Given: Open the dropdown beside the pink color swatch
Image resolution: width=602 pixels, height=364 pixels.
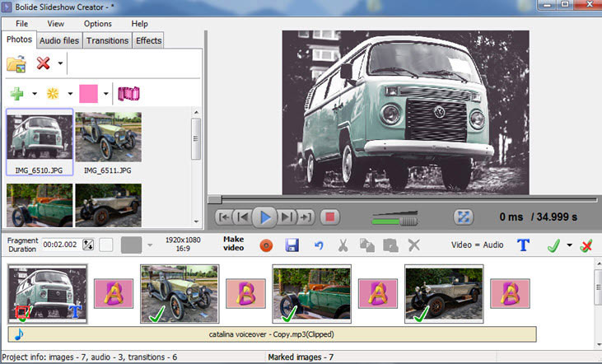Looking at the screenshot, I should [106, 93].
